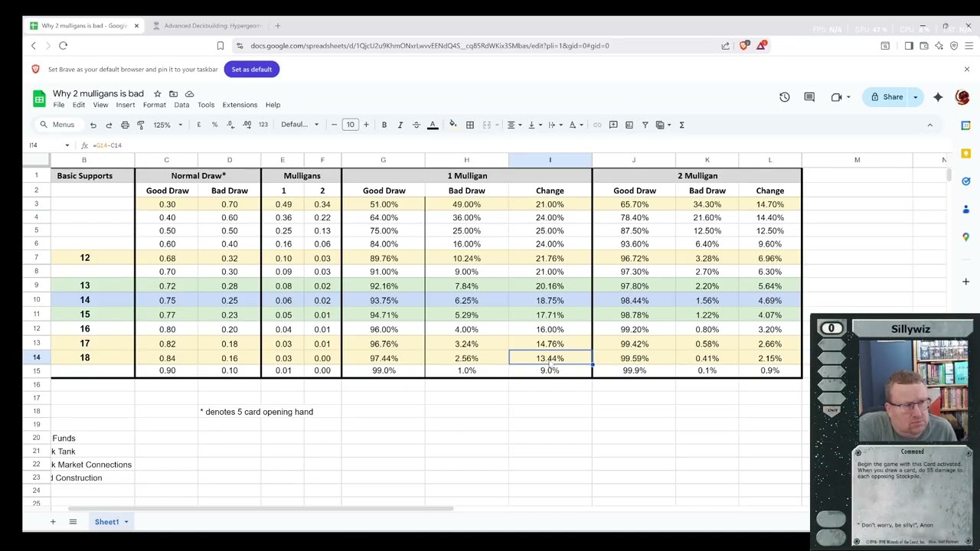
Task: Show all sheets list
Action: 73,522
